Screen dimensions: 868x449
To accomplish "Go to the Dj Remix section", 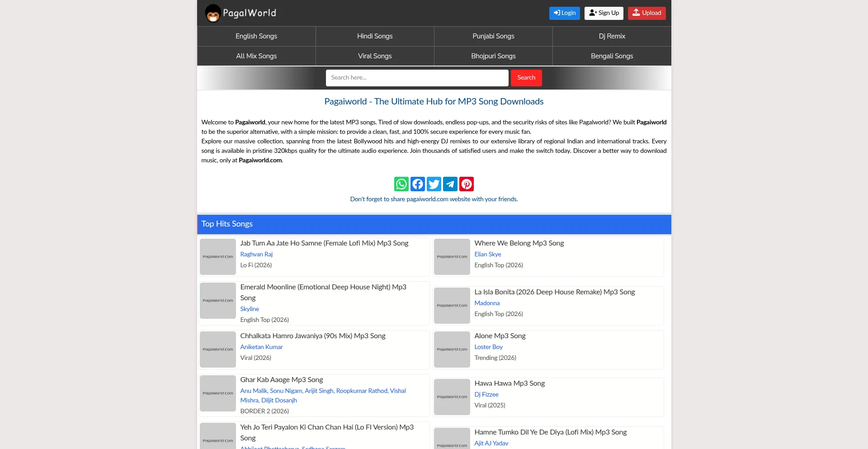I will click(612, 36).
